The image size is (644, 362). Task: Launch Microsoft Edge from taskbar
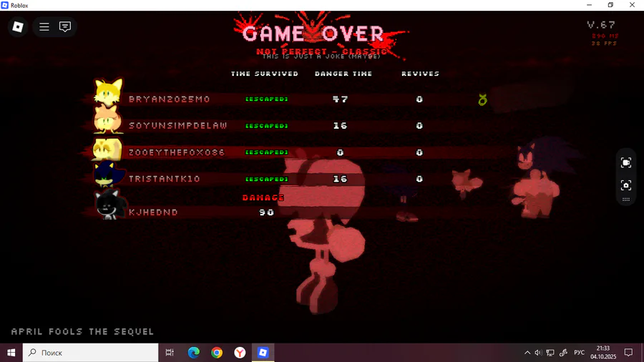click(193, 353)
